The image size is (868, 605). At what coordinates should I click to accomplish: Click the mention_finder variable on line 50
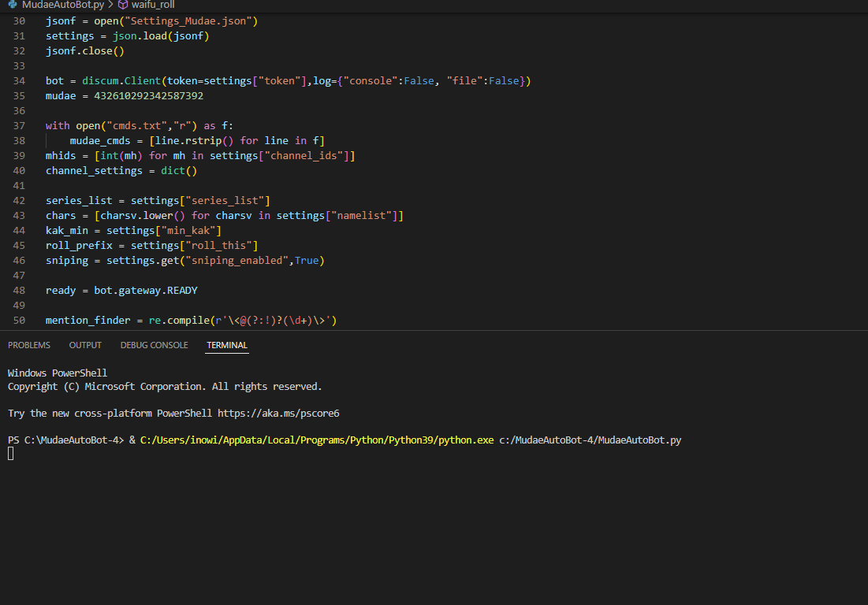(87, 320)
